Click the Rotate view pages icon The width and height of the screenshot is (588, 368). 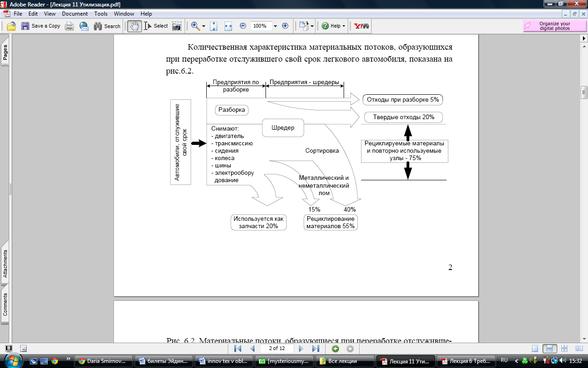[304, 26]
